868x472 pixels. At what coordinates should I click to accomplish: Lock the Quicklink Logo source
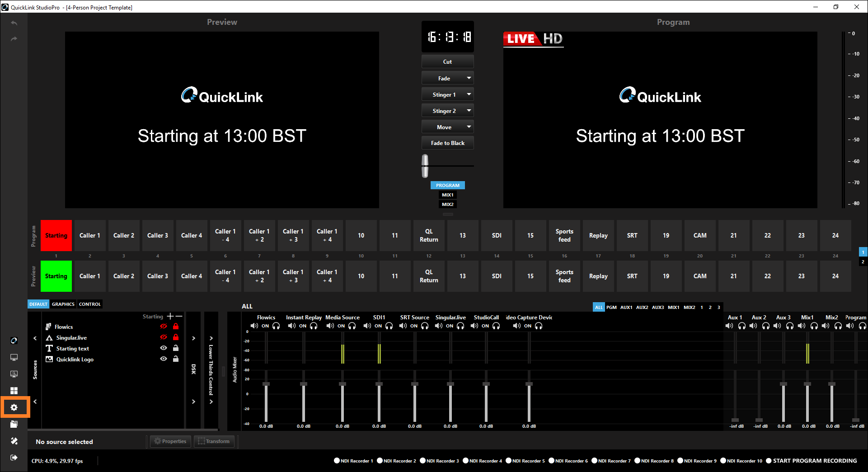176,359
